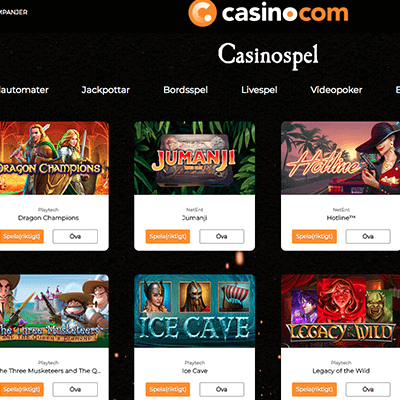The height and width of the screenshot is (400, 400).
Task: Click the Öva button under Legacy of the Wild
Action: click(368, 389)
